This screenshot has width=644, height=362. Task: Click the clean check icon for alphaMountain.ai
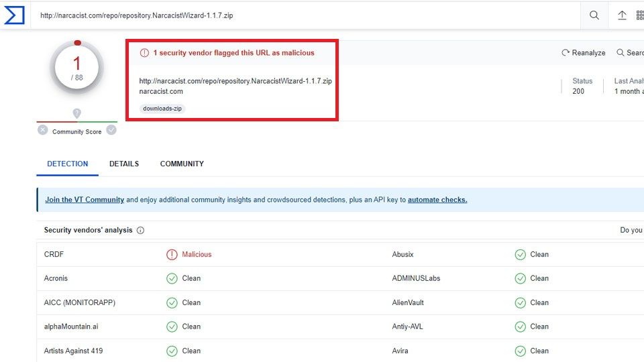click(172, 326)
